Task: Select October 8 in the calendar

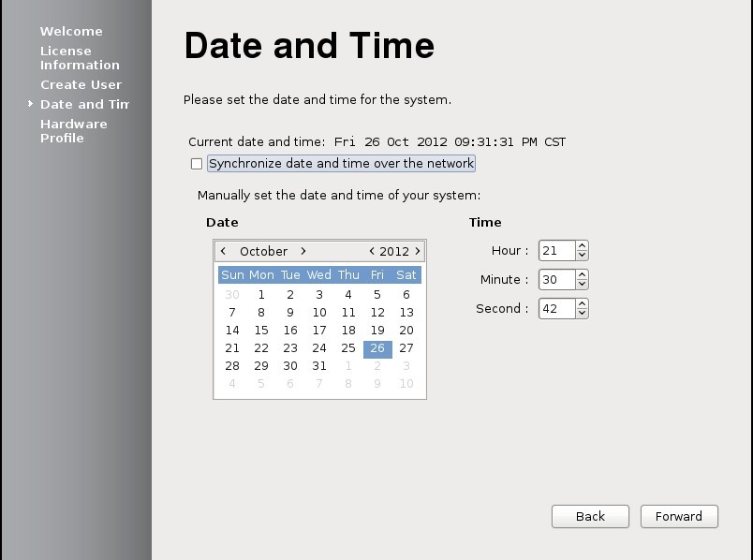Action: 261,312
